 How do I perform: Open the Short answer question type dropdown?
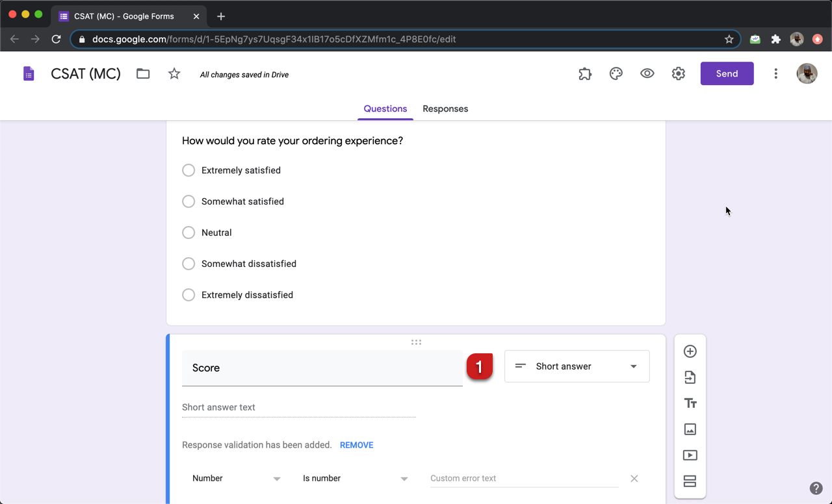pos(577,366)
